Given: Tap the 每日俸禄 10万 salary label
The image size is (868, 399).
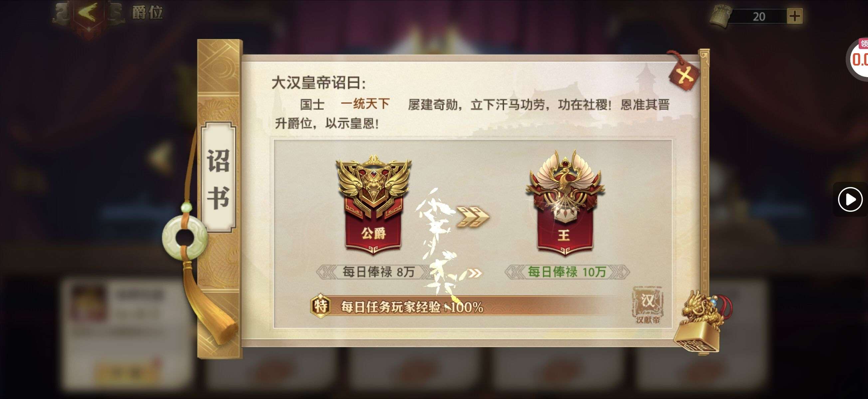Looking at the screenshot, I should point(567,272).
